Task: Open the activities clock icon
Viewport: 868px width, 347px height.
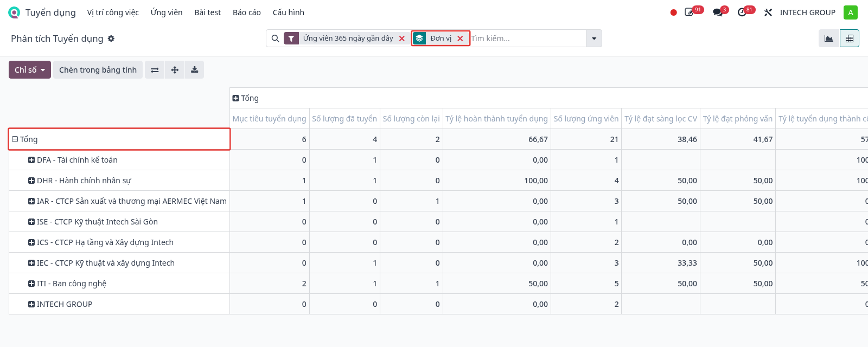Action: click(x=743, y=12)
